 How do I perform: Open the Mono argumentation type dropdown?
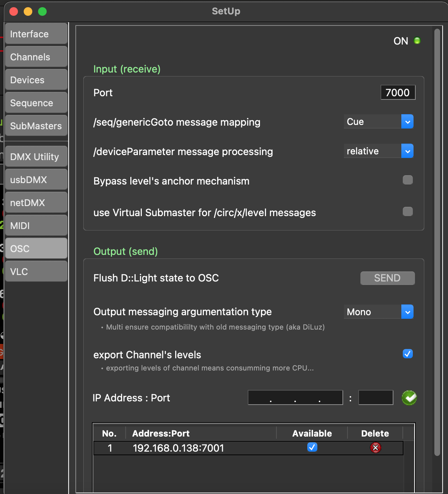[x=378, y=312]
